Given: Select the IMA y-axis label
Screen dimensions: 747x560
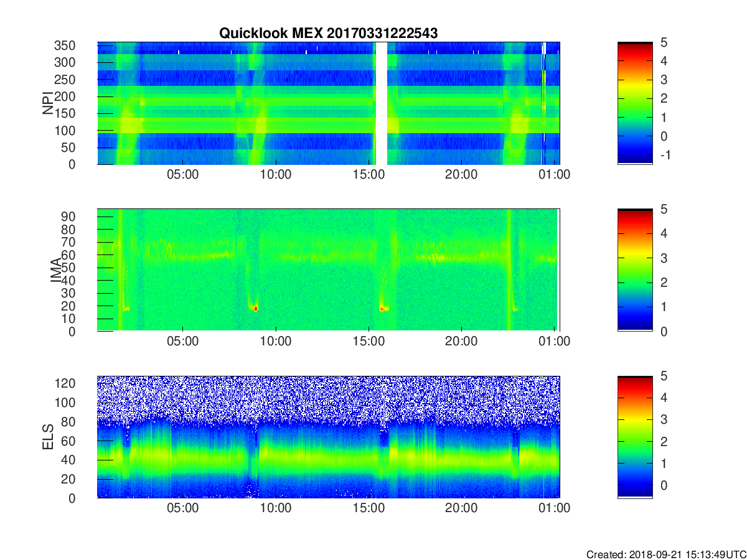Looking at the screenshot, I should (x=55, y=270).
